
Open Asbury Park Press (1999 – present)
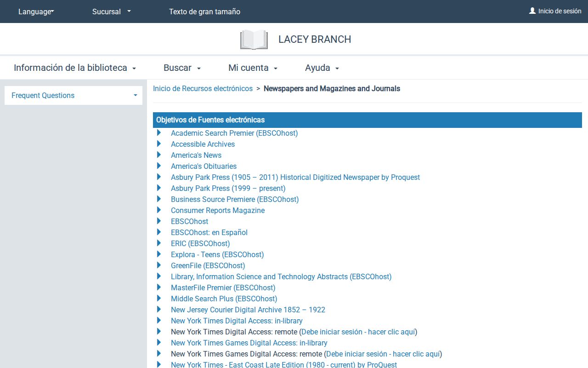coord(228,188)
